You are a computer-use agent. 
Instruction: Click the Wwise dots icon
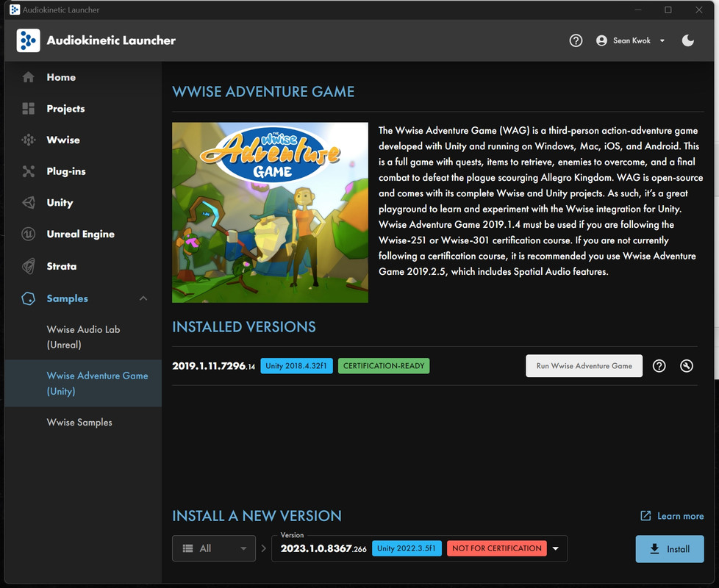pos(29,140)
